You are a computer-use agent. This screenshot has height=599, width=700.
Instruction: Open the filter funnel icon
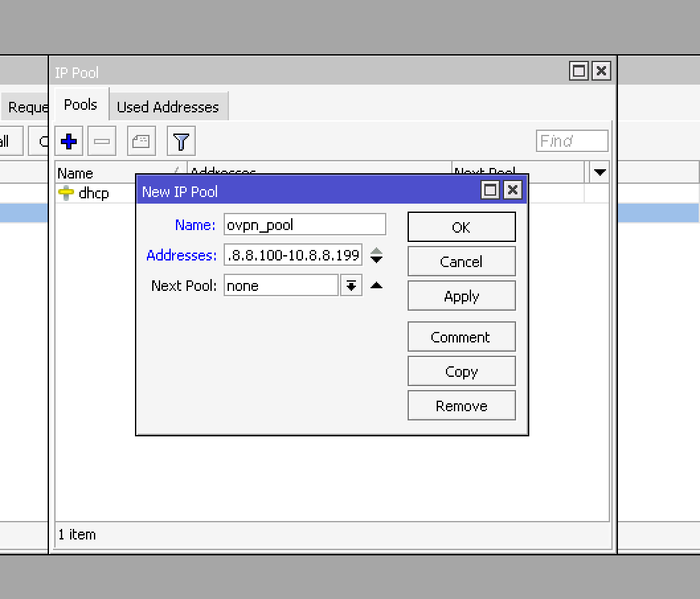[181, 141]
